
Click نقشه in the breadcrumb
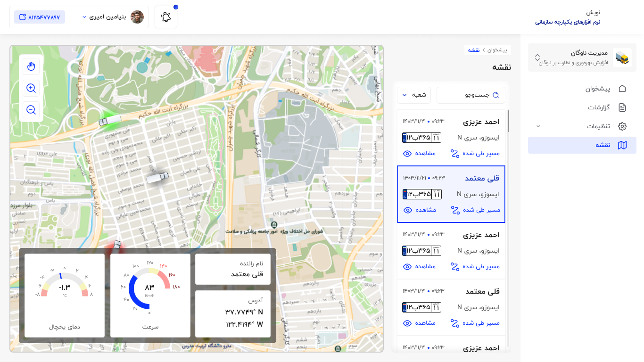click(474, 49)
